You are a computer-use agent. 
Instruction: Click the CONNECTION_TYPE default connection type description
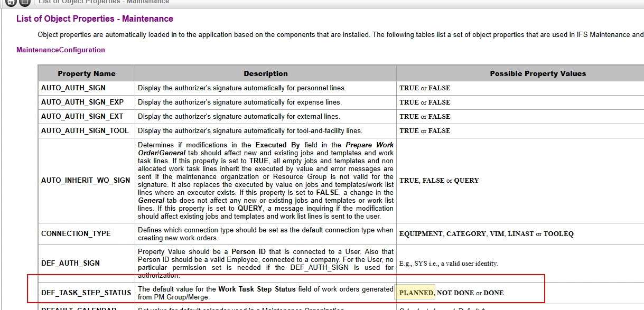(x=266, y=234)
